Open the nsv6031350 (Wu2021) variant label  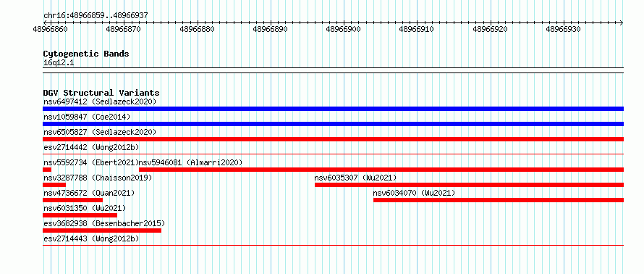(85, 208)
